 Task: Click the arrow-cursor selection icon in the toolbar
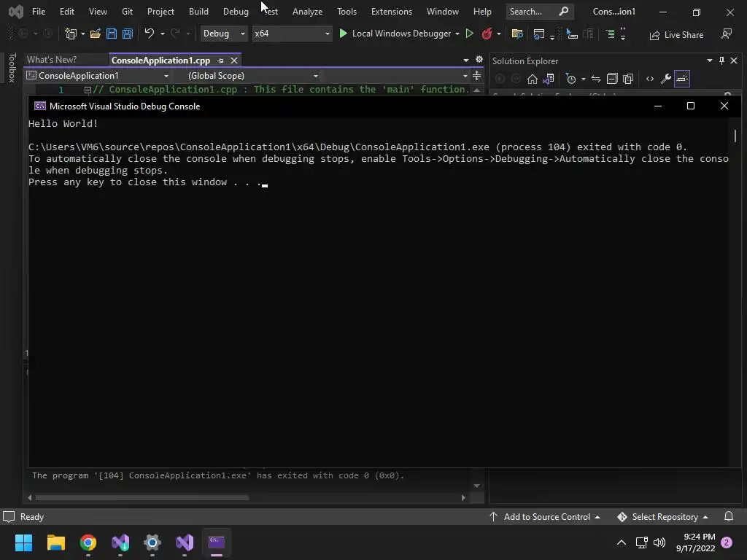(x=571, y=34)
